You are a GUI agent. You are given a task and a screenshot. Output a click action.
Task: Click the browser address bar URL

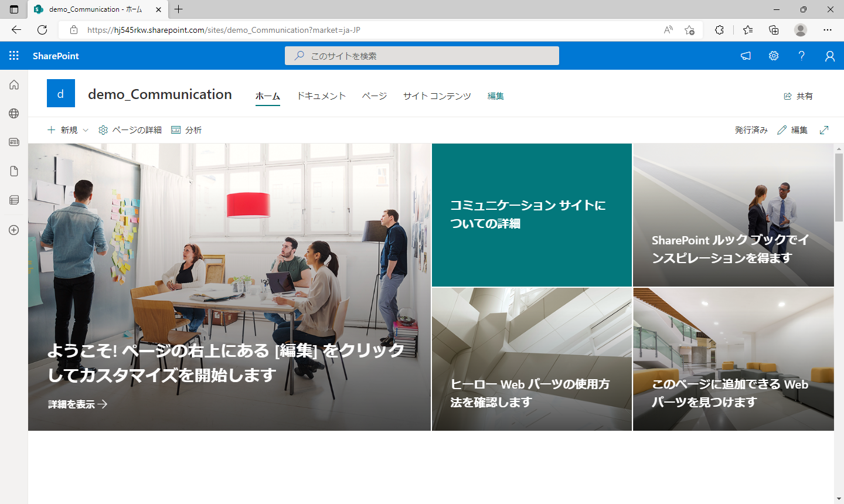[224, 30]
